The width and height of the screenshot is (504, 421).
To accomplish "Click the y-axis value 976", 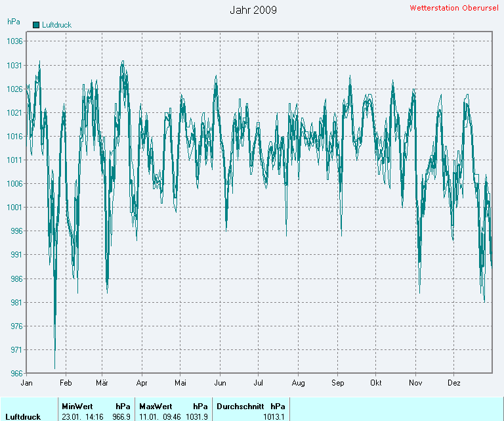I will [16, 326].
